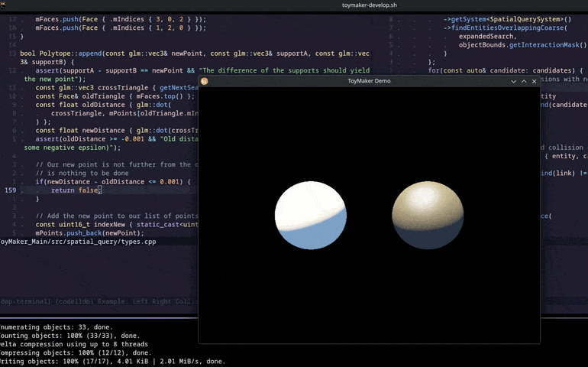
Task: Minimize the ToyMaker Demo window
Action: (513, 82)
